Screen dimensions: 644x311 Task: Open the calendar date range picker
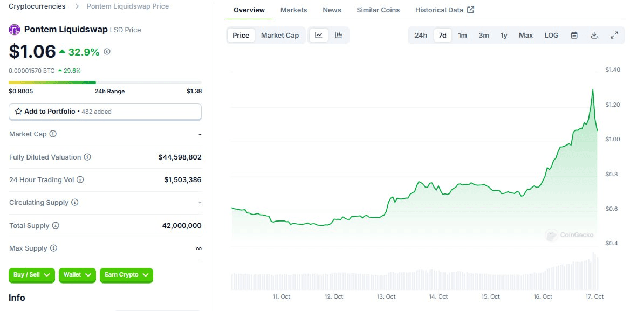pos(574,35)
